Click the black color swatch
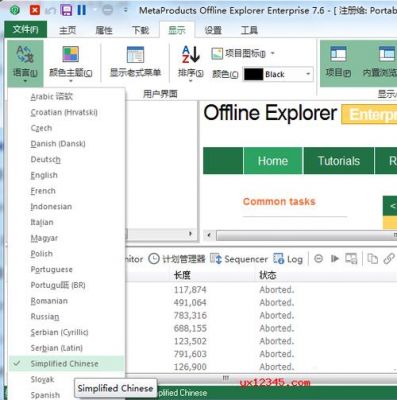Image resolution: width=397 pixels, height=400 pixels. [x=253, y=74]
